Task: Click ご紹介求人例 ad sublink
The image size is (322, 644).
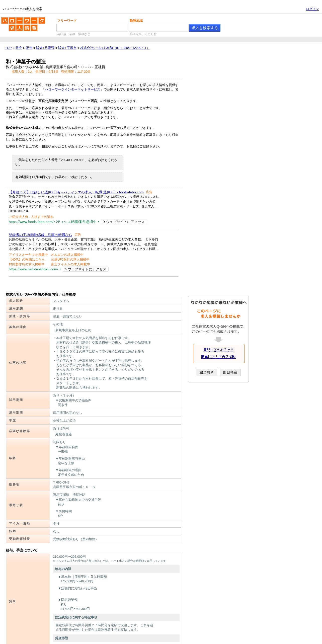Action: click(x=19, y=217)
